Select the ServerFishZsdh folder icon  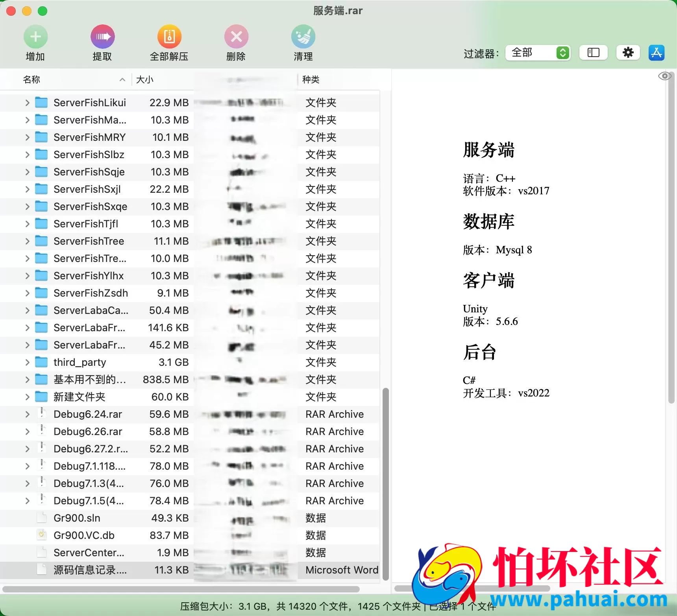tap(41, 293)
